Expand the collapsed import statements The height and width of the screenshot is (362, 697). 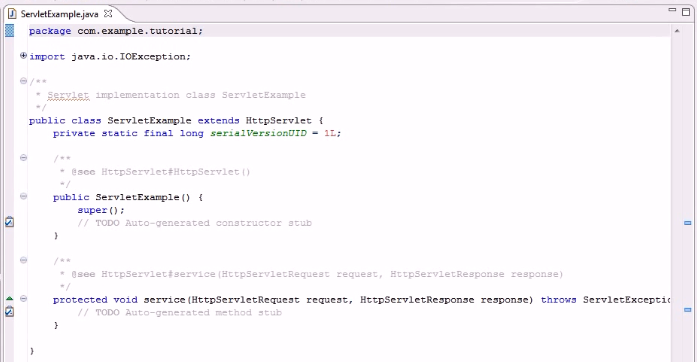[24, 56]
